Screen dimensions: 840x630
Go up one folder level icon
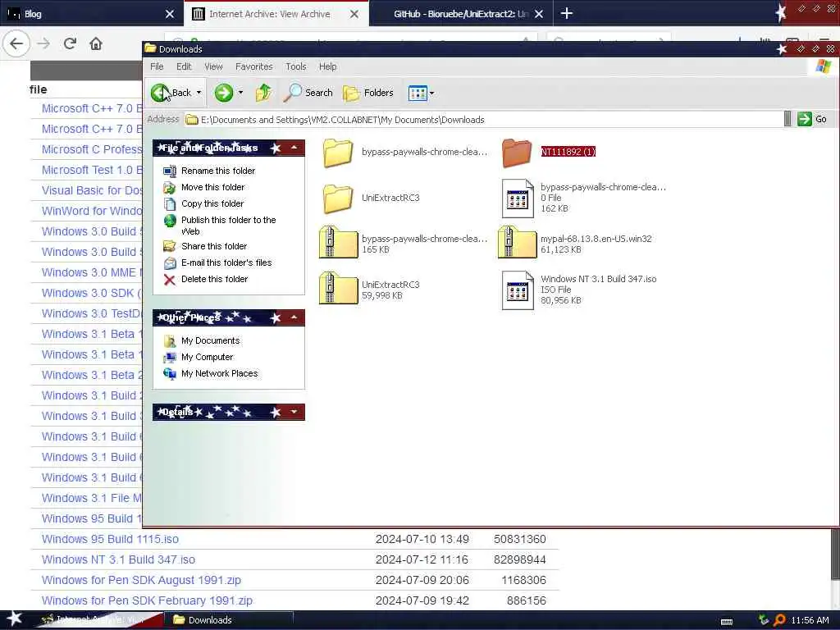[x=263, y=93]
